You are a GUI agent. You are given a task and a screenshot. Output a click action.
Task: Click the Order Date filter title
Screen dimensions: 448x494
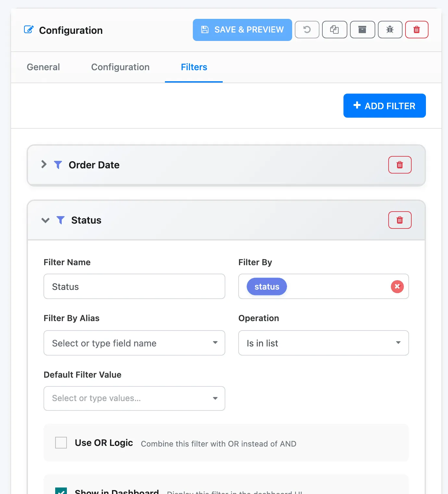point(94,165)
